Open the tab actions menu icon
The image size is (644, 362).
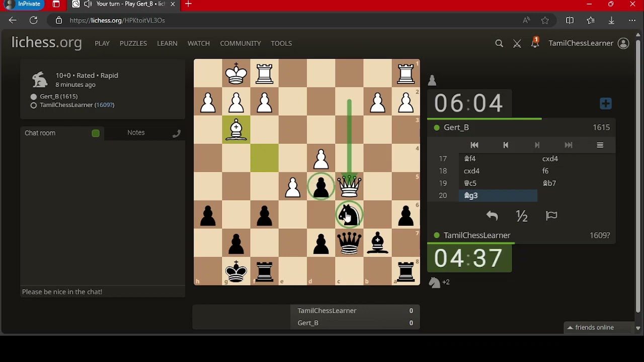click(x=56, y=5)
